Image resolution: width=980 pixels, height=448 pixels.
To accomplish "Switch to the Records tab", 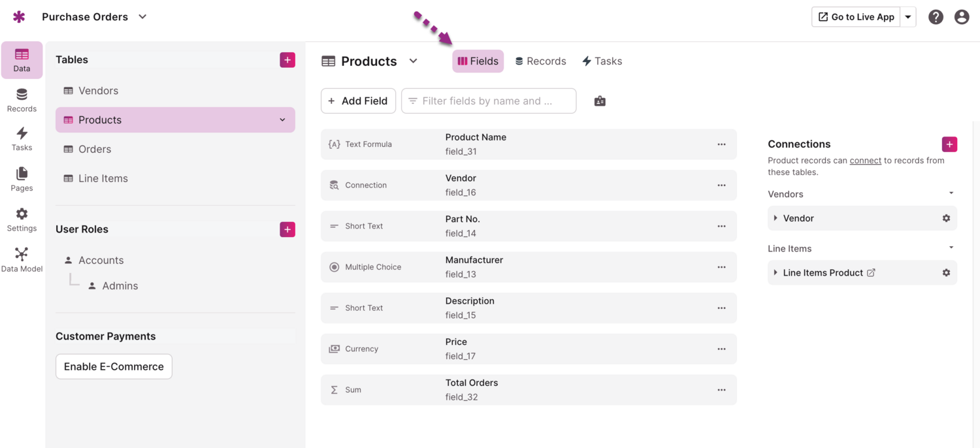I will click(540, 61).
